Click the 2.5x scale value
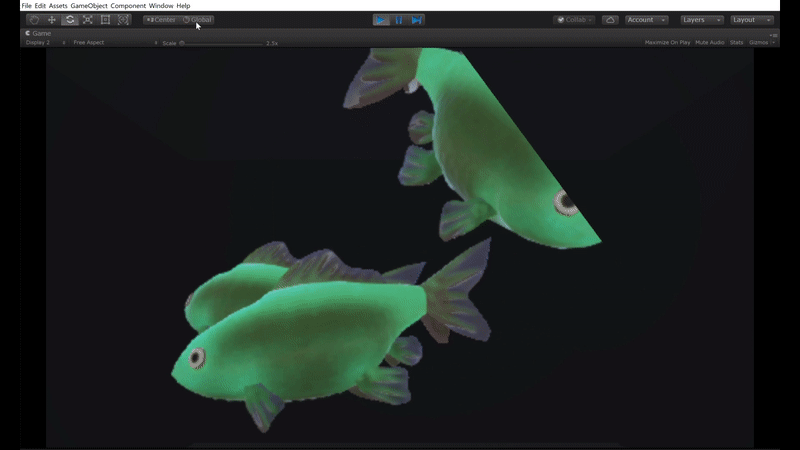 point(272,43)
